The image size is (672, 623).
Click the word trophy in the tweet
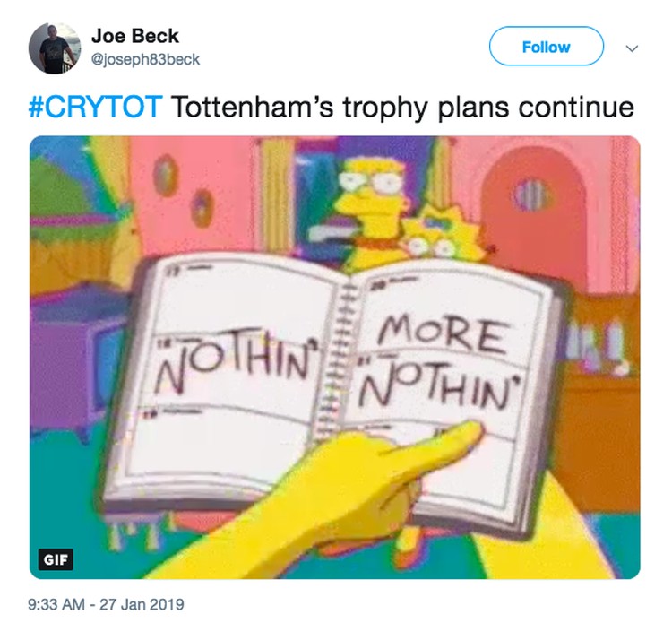[385, 108]
